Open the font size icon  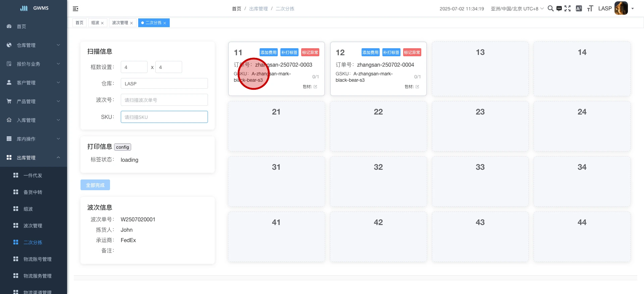point(590,8)
